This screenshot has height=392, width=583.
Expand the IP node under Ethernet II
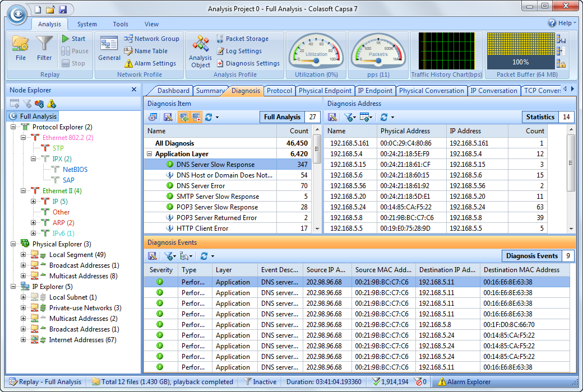[34, 201]
